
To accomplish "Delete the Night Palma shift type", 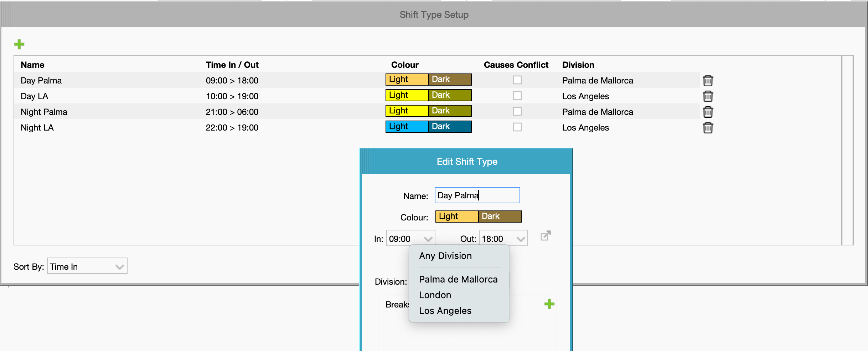I will click(708, 112).
